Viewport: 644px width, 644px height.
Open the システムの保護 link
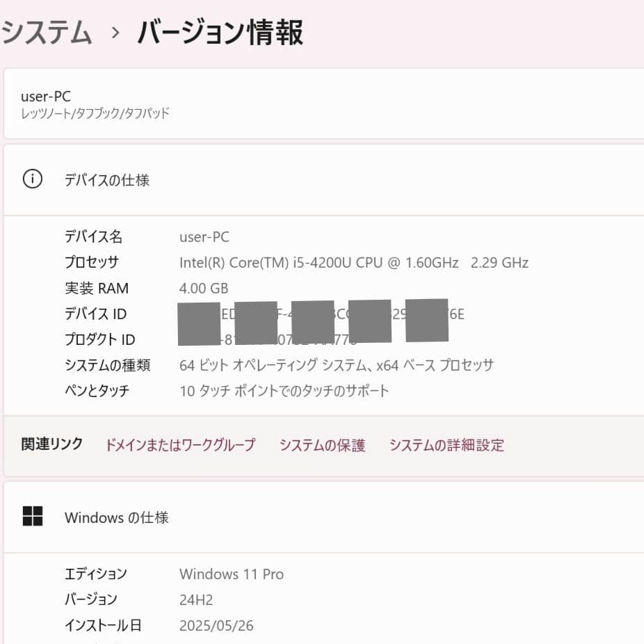[x=322, y=445]
